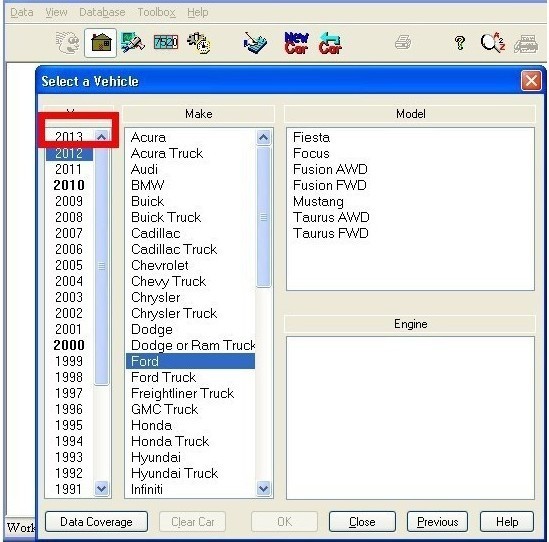Click the question mark help icon
Screen dimensions: 549x542
(460, 43)
